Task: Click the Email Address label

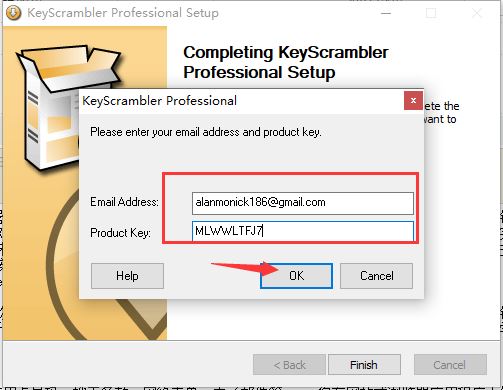Action: (x=124, y=202)
